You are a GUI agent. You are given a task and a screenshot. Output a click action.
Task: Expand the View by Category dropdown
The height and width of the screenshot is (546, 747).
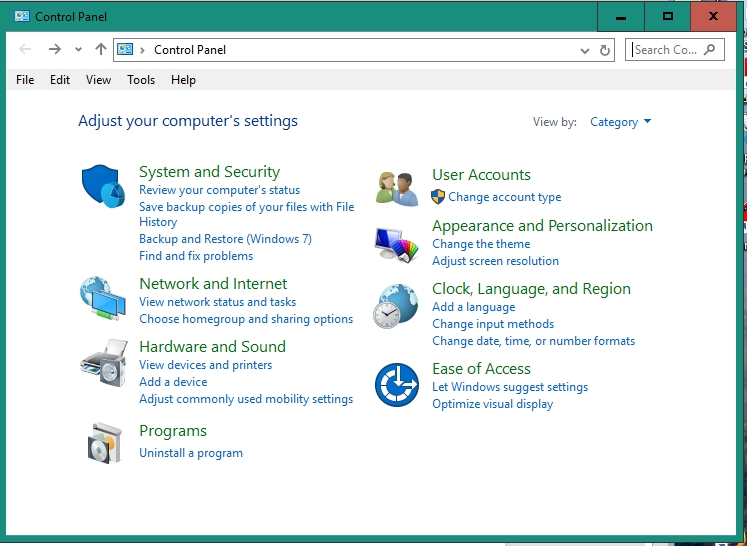click(620, 122)
